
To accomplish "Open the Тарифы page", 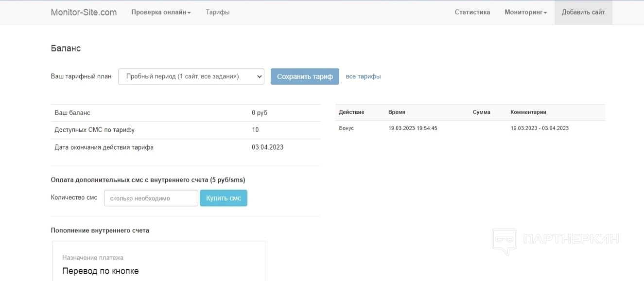I will click(x=217, y=12).
